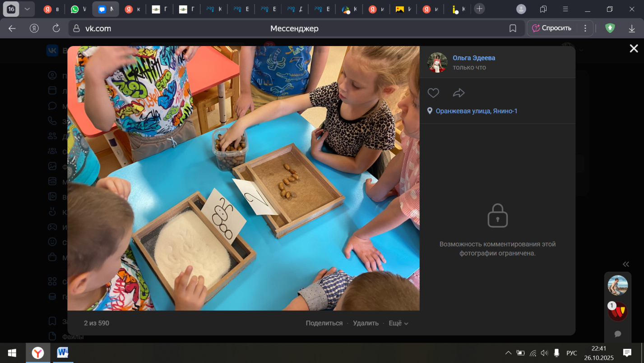Viewport: 644px width, 363px height.
Task: Switch to the WhatsApp browser tab
Action: [x=78, y=9]
